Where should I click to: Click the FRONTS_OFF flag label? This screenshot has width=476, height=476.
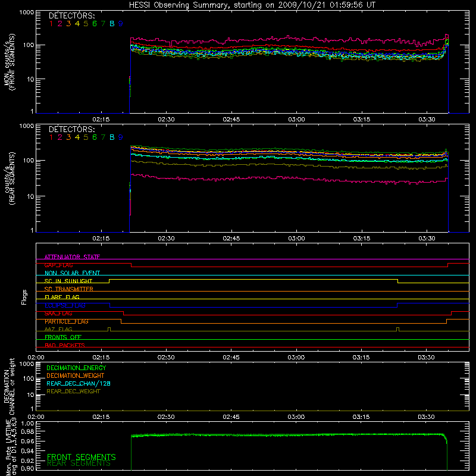(63, 337)
